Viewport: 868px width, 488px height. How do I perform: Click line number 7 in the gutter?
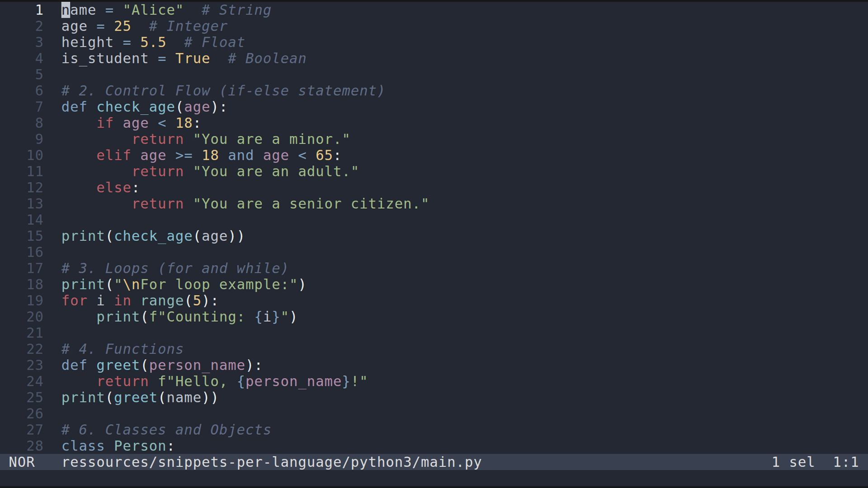point(38,107)
